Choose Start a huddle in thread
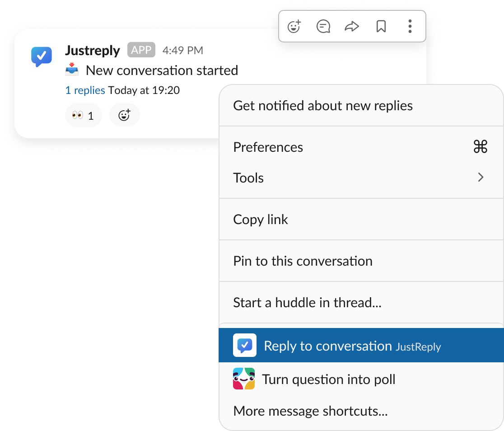The width and height of the screenshot is (504, 431). coord(307,303)
